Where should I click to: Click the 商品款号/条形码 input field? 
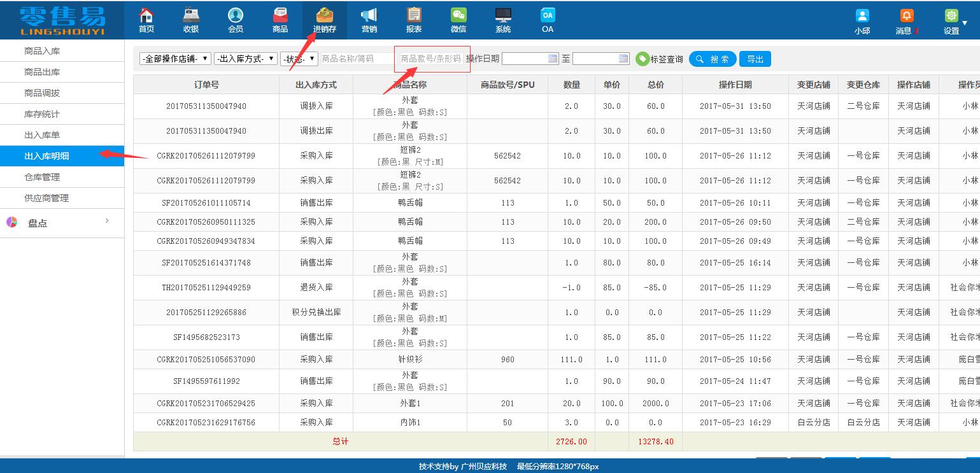tap(432, 58)
